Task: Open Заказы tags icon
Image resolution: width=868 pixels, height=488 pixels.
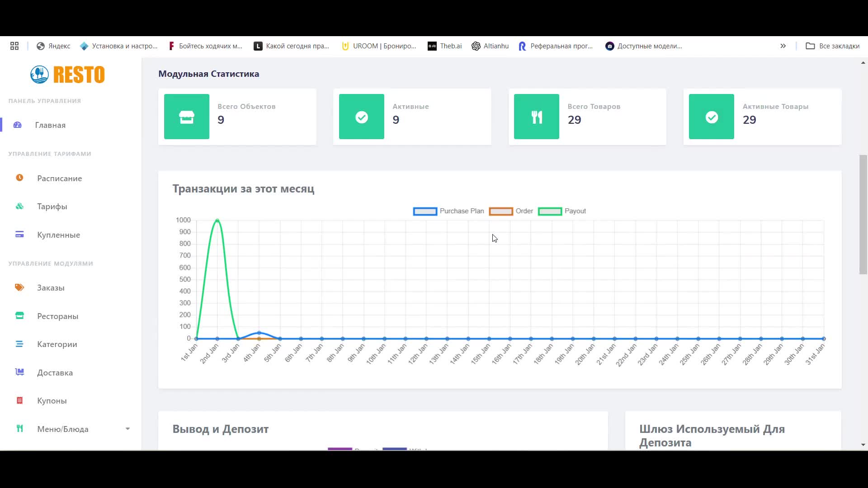Action: (19, 287)
